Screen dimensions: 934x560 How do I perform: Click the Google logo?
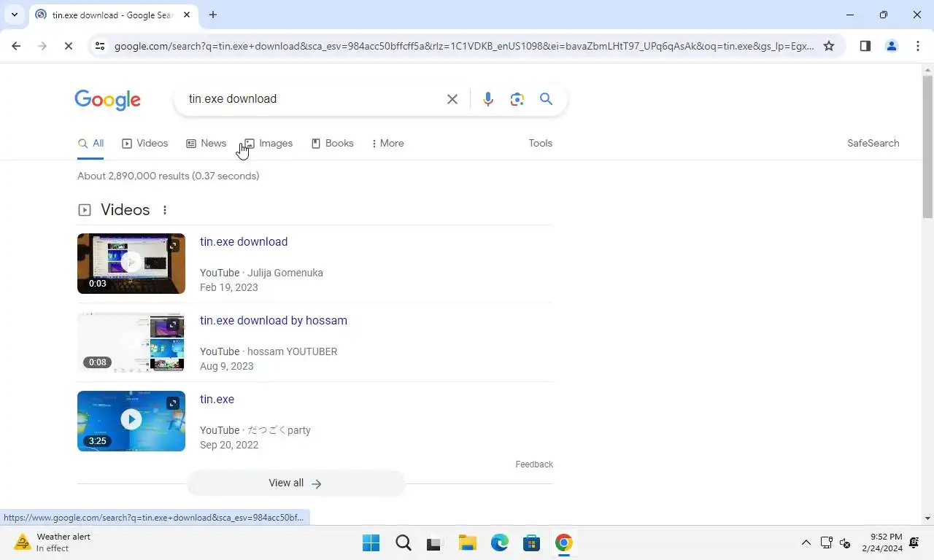pos(107,100)
